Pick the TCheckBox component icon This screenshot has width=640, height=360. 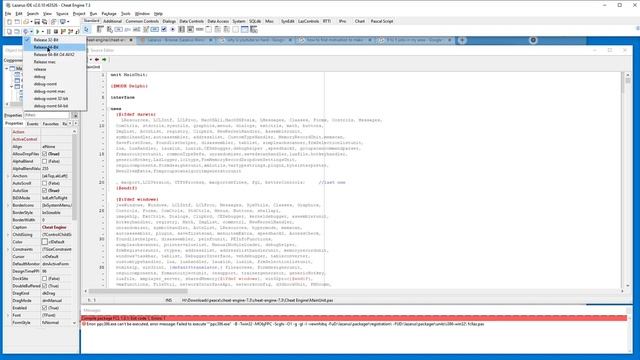(x=164, y=29)
